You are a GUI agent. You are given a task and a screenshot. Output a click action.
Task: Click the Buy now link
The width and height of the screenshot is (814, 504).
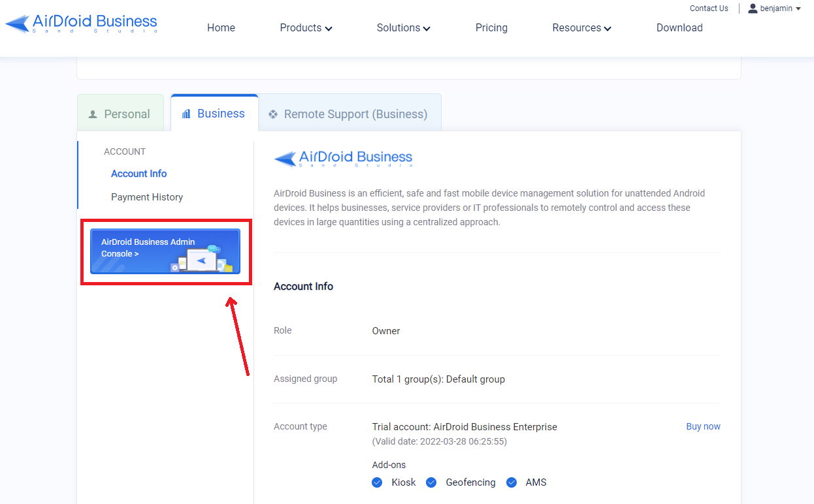[x=703, y=426]
